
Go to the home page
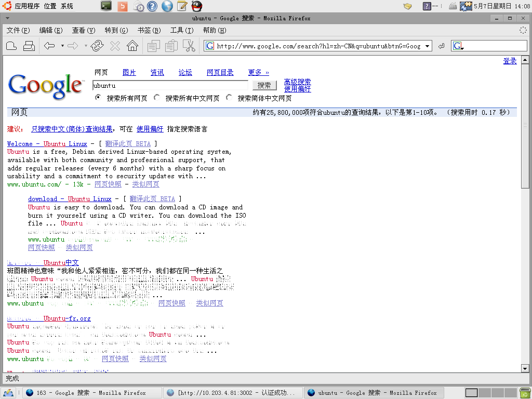click(132, 46)
